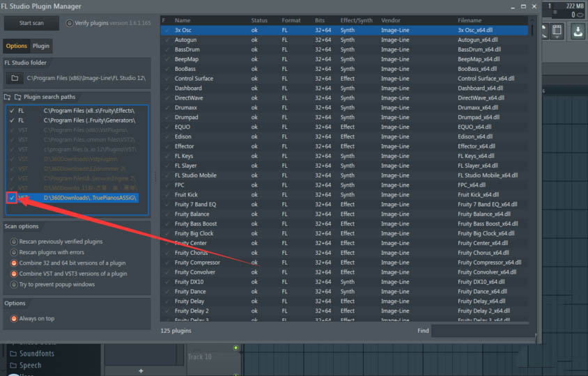Select the Fruity Convolver plugin row
This screenshot has width=588, height=376.
[344, 272]
